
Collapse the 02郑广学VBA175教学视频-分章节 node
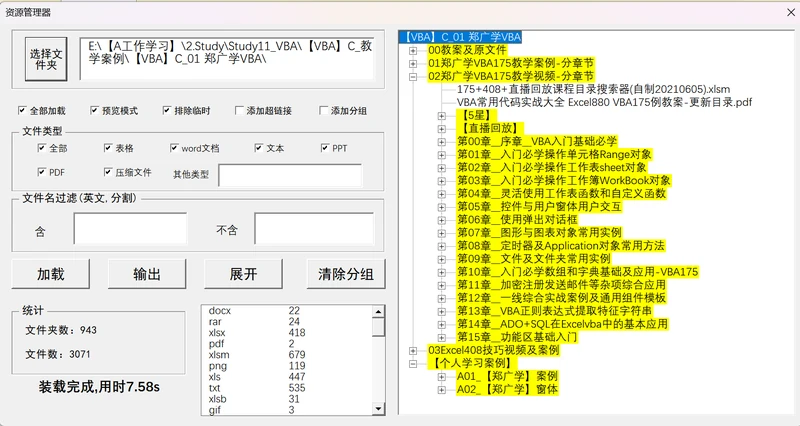click(x=413, y=77)
